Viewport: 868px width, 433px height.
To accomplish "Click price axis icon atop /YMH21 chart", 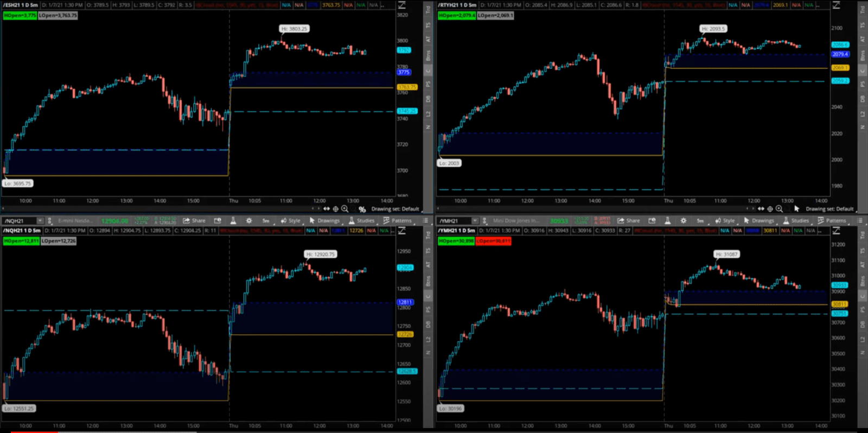I will point(837,231).
